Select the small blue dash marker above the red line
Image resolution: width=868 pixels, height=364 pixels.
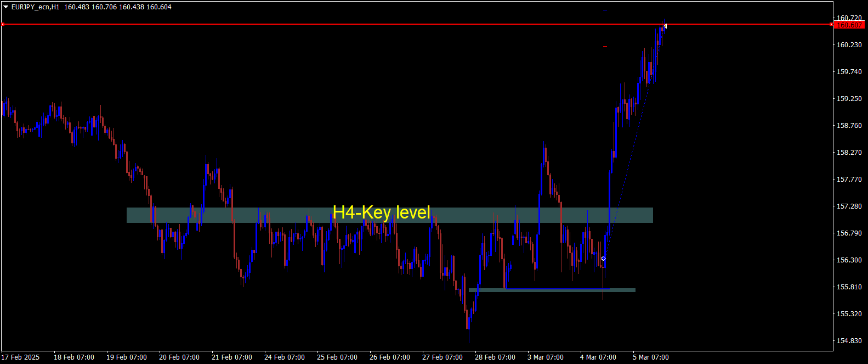click(605, 10)
